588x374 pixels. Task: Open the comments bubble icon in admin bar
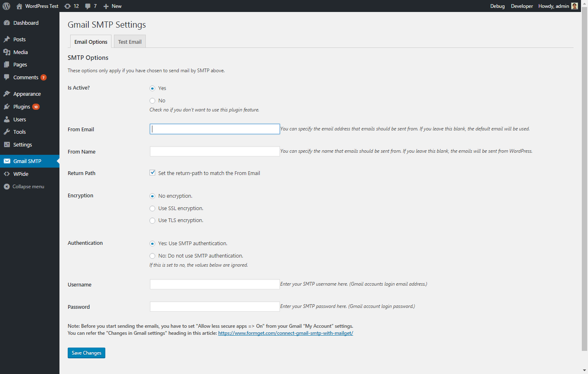(88, 6)
